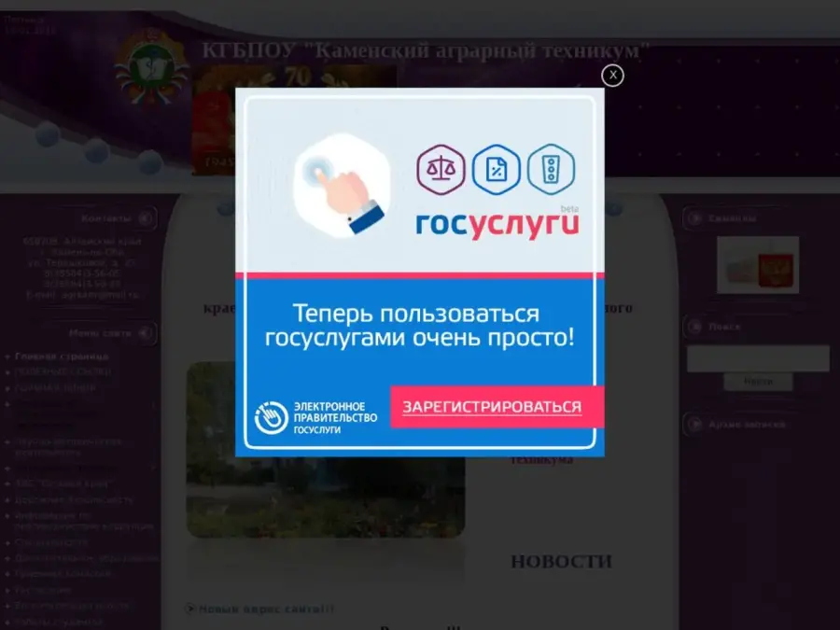Close the Gosuslugi popup with the X

[612, 76]
